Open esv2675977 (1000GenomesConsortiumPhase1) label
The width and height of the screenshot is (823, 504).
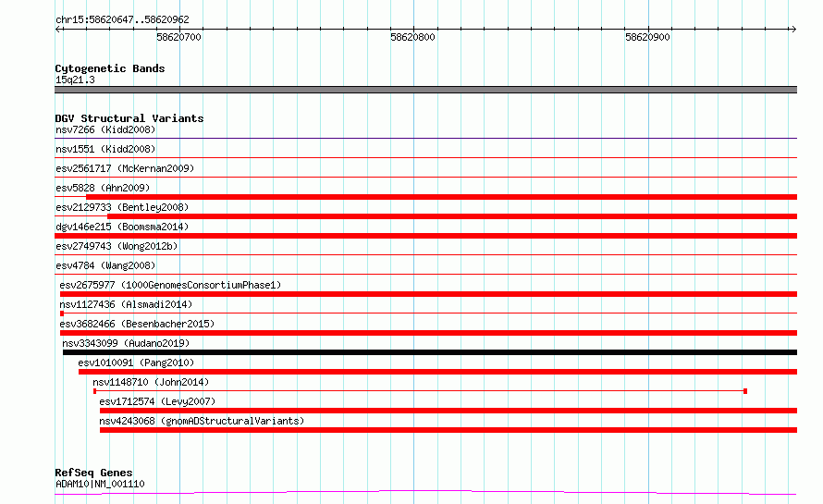pyautogui.click(x=170, y=285)
